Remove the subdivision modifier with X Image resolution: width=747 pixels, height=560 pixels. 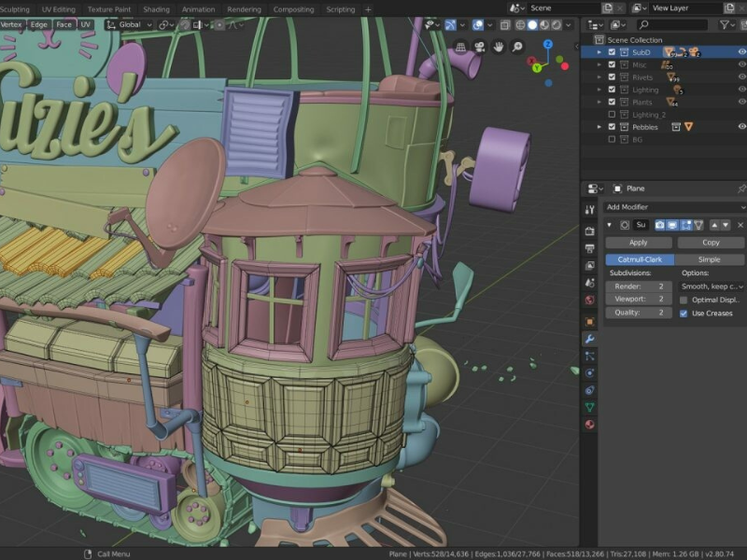740,225
